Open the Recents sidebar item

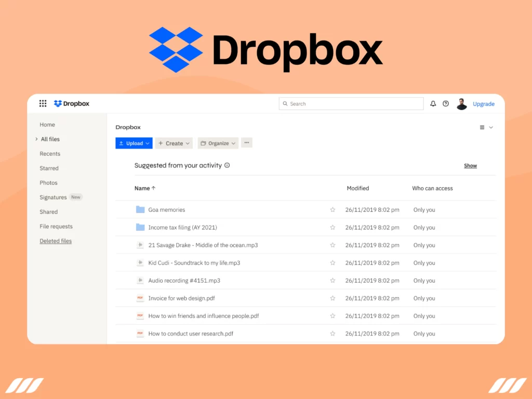pyautogui.click(x=50, y=153)
